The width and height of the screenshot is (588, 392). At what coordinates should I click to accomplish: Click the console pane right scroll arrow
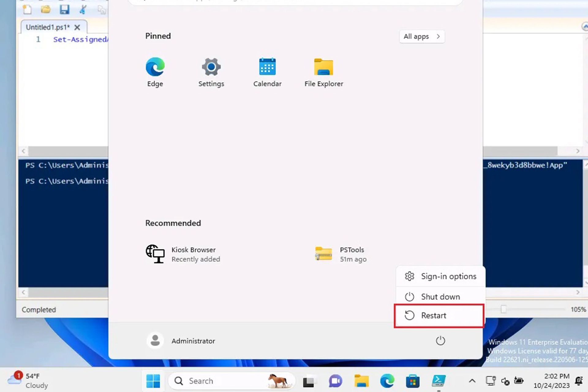(578, 292)
